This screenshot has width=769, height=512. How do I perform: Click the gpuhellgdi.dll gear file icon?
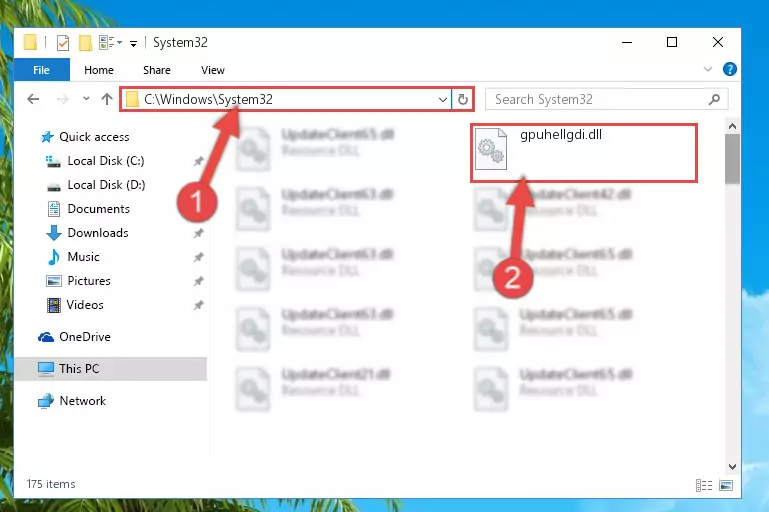click(491, 149)
